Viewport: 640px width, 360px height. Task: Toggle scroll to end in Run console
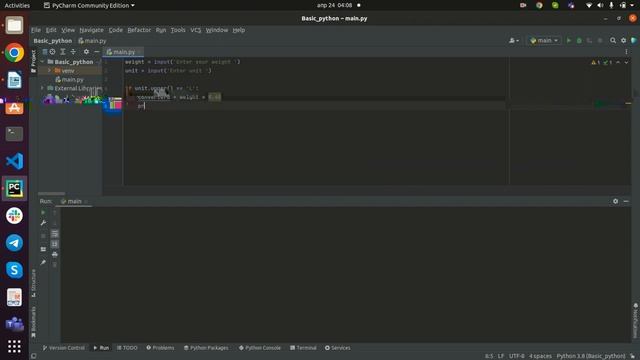pos(55,244)
